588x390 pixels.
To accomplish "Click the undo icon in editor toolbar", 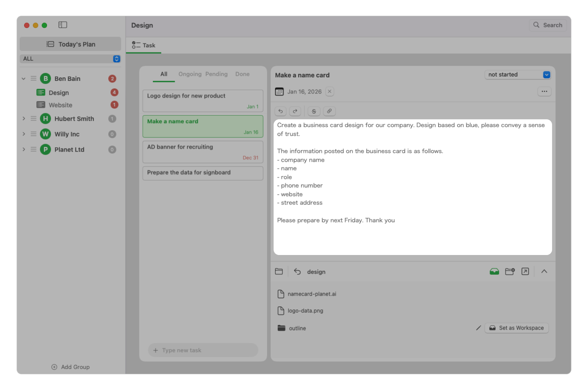I will 281,111.
